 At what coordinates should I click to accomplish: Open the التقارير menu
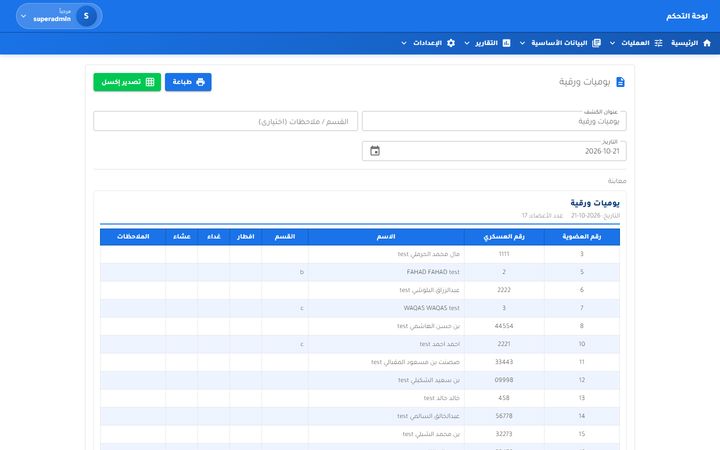487,43
